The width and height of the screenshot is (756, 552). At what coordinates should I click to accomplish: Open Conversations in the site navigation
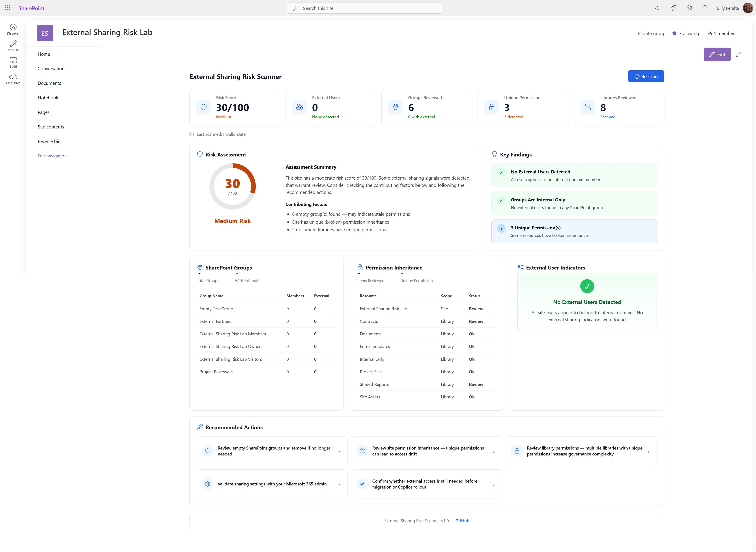[52, 69]
